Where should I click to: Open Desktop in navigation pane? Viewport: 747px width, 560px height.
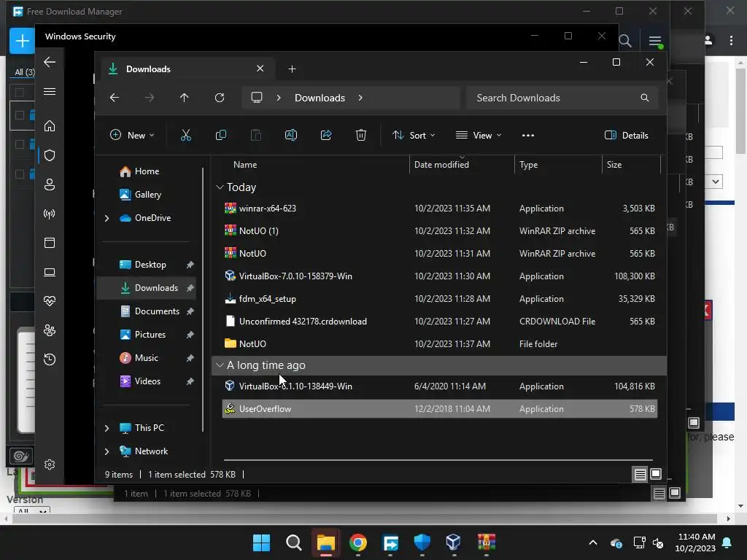[150, 265]
